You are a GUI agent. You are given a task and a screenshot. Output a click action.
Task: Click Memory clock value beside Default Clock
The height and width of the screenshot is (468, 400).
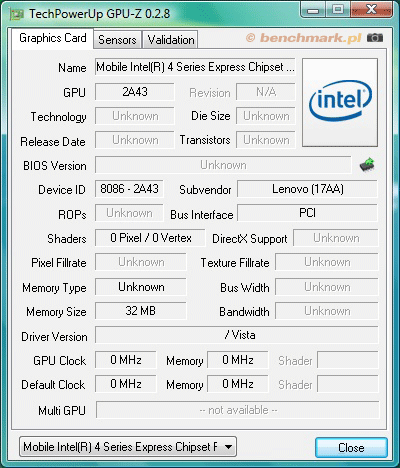point(238,384)
